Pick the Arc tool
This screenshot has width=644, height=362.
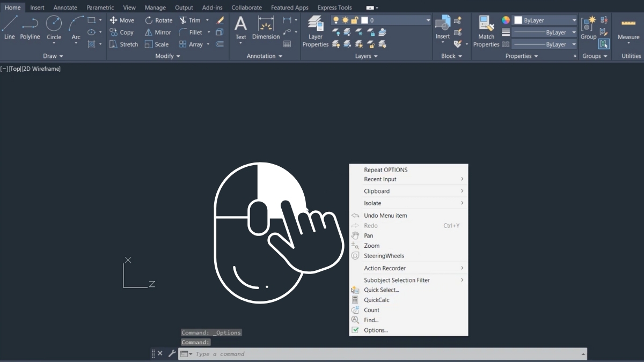coord(76,28)
